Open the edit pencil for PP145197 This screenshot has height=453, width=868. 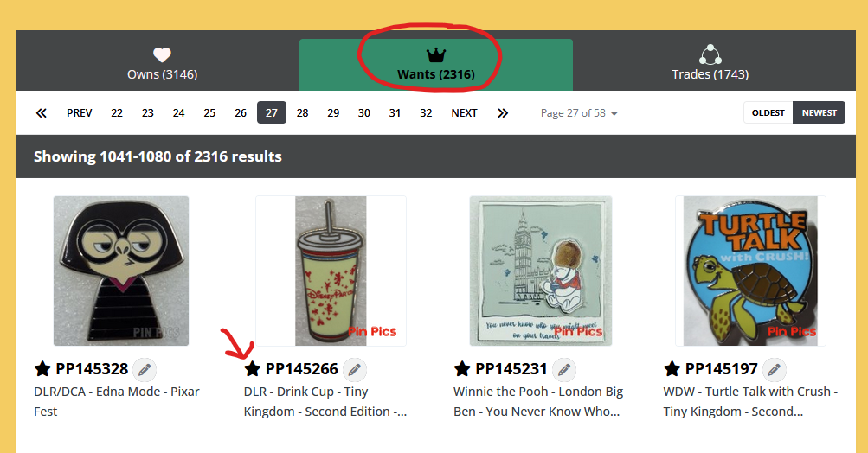(x=774, y=369)
